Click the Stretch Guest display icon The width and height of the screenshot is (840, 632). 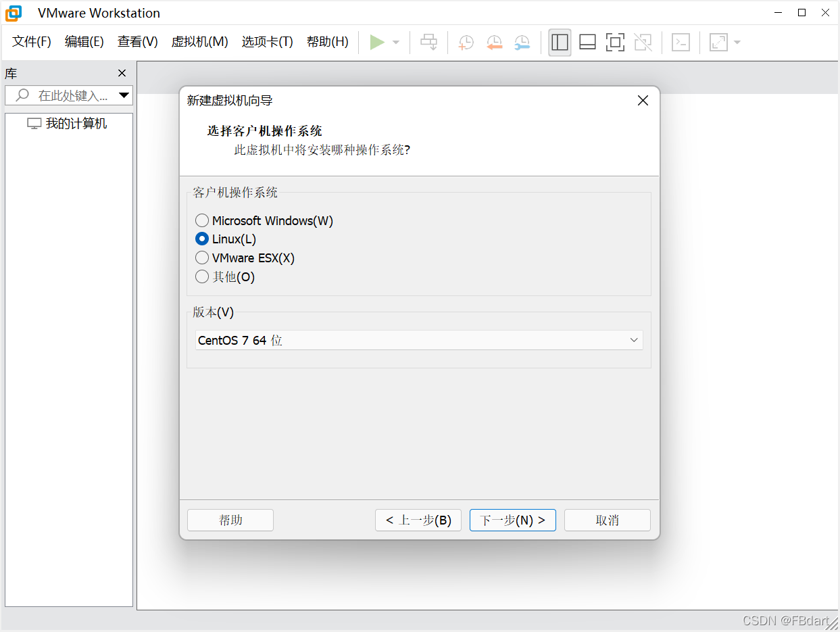[x=718, y=43]
